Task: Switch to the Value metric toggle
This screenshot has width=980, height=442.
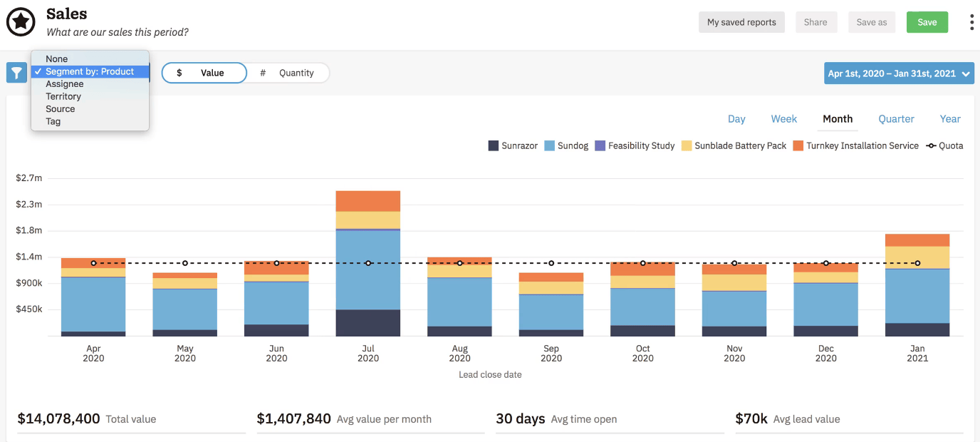Action: pyautogui.click(x=204, y=73)
